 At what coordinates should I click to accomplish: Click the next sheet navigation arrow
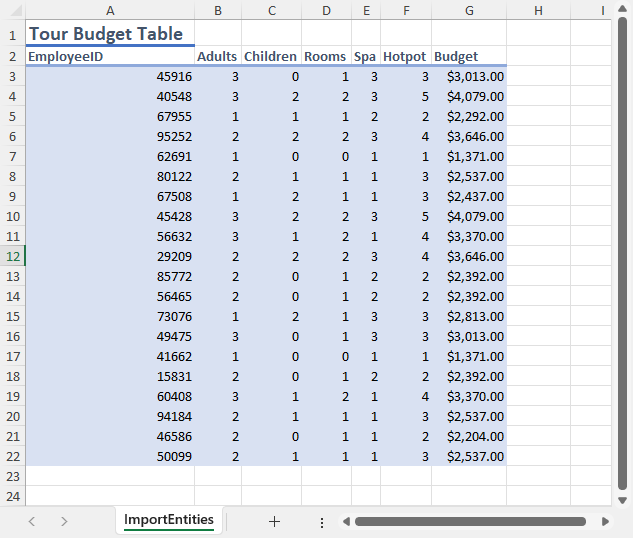(64, 521)
